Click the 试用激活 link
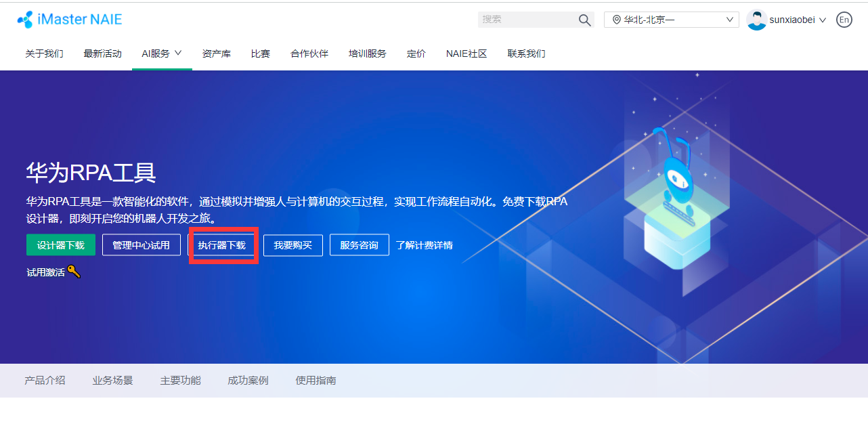 (45, 272)
